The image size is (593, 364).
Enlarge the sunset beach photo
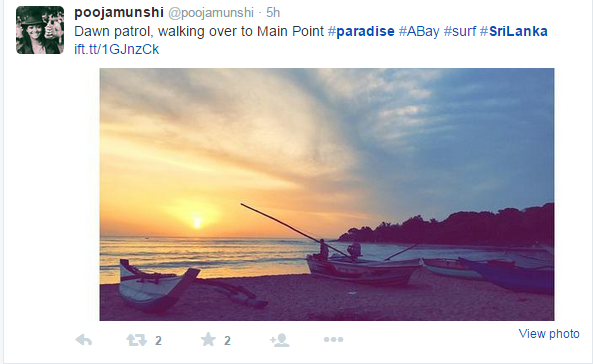point(327,194)
